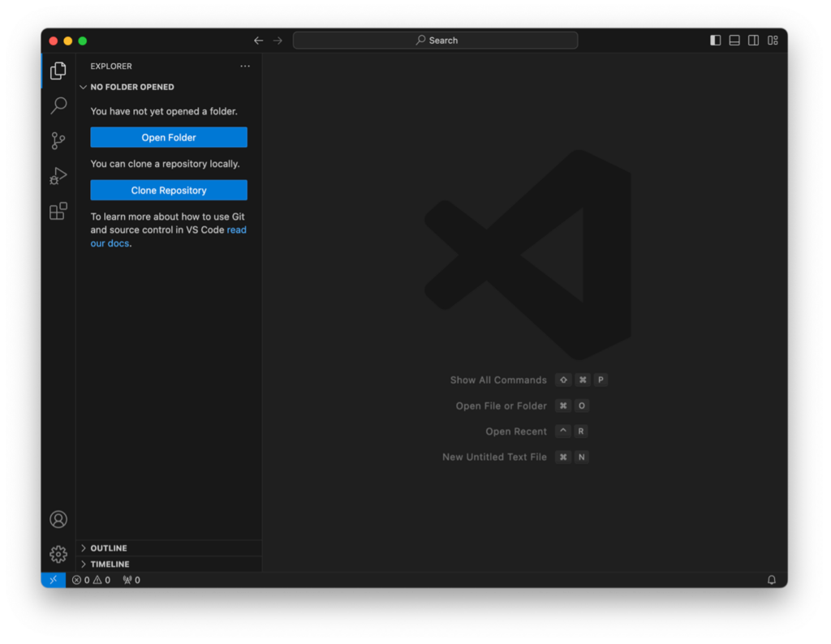The image size is (831, 644).
Task: Click the EXPLORER panel title
Action: 111,67
